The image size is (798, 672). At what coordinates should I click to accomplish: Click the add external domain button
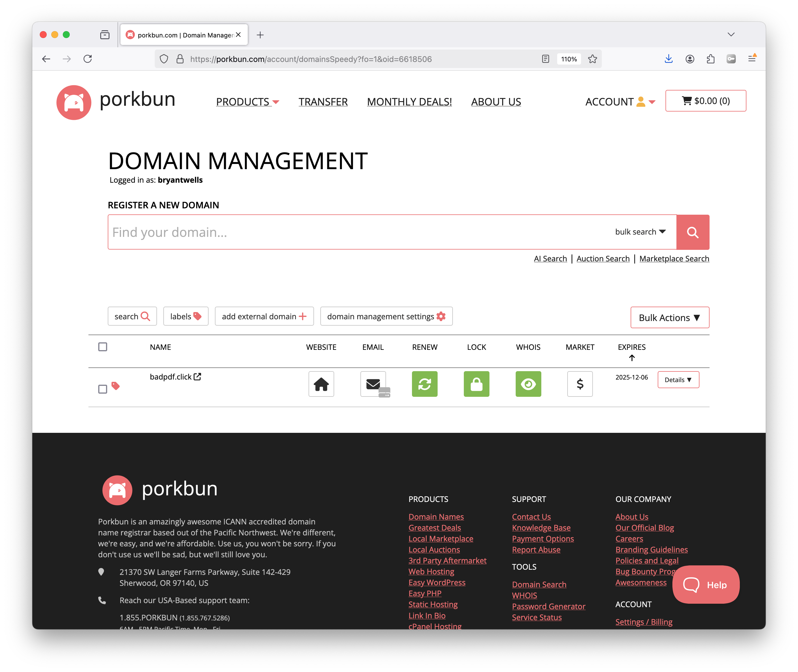pyautogui.click(x=264, y=316)
